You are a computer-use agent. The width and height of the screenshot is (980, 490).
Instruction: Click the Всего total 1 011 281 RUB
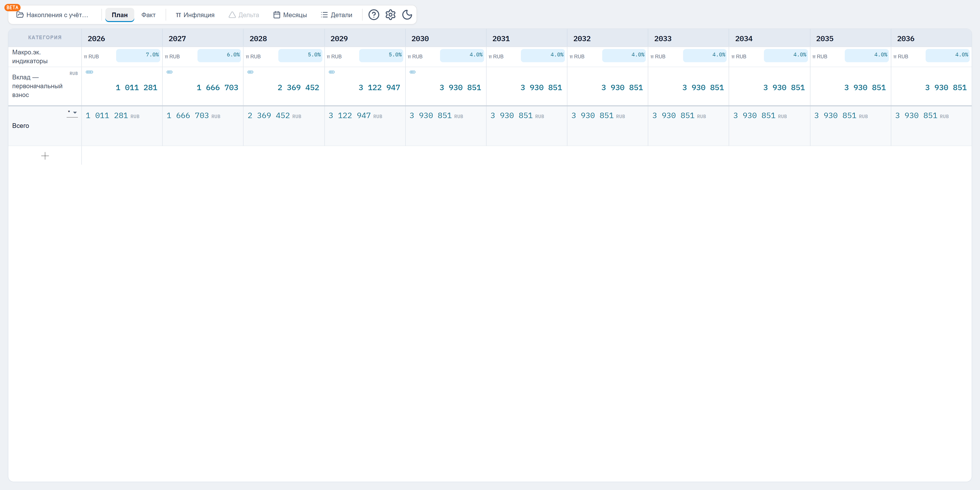(113, 116)
